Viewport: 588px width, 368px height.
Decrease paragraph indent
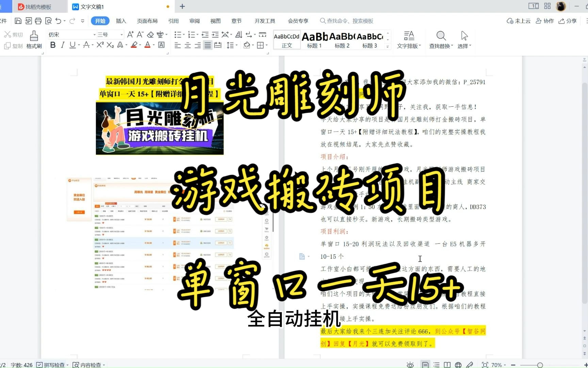(x=205, y=34)
